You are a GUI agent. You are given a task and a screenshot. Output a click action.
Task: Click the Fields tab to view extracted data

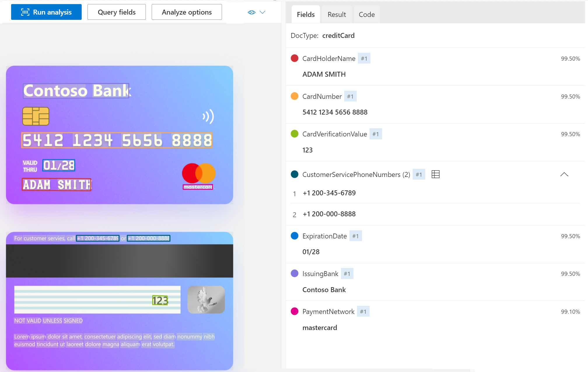click(306, 14)
